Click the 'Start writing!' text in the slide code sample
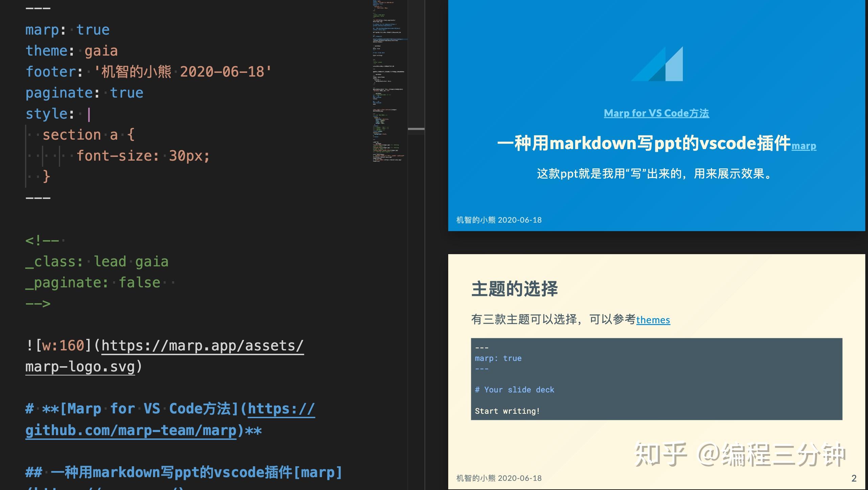Viewport: 868px width, 490px height. [508, 411]
